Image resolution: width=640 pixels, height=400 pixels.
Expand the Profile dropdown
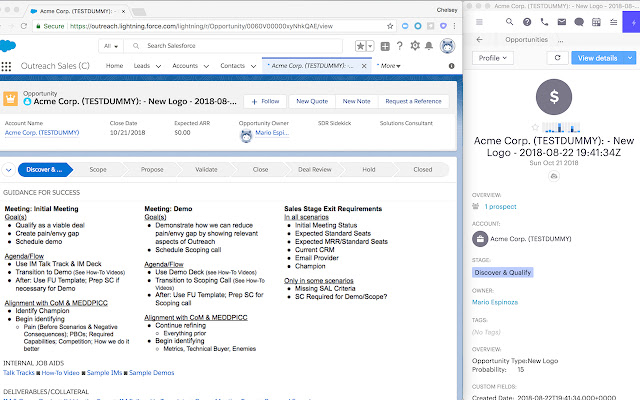495,58
